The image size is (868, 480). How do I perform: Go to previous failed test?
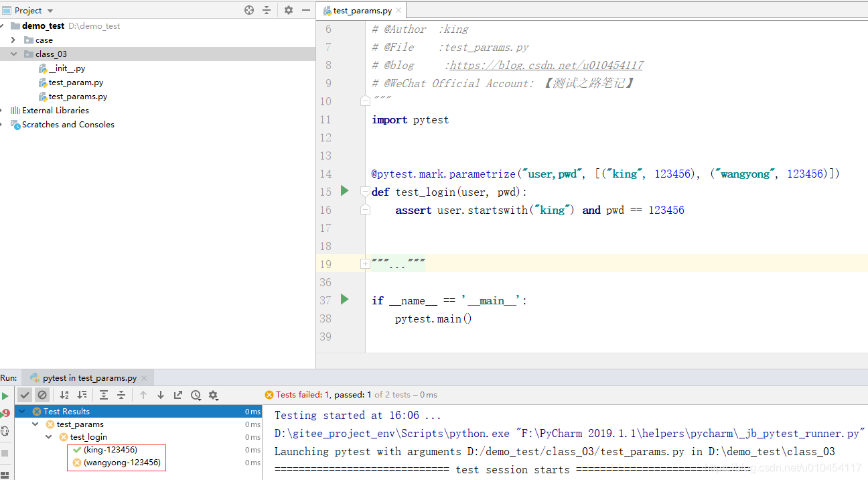(143, 395)
